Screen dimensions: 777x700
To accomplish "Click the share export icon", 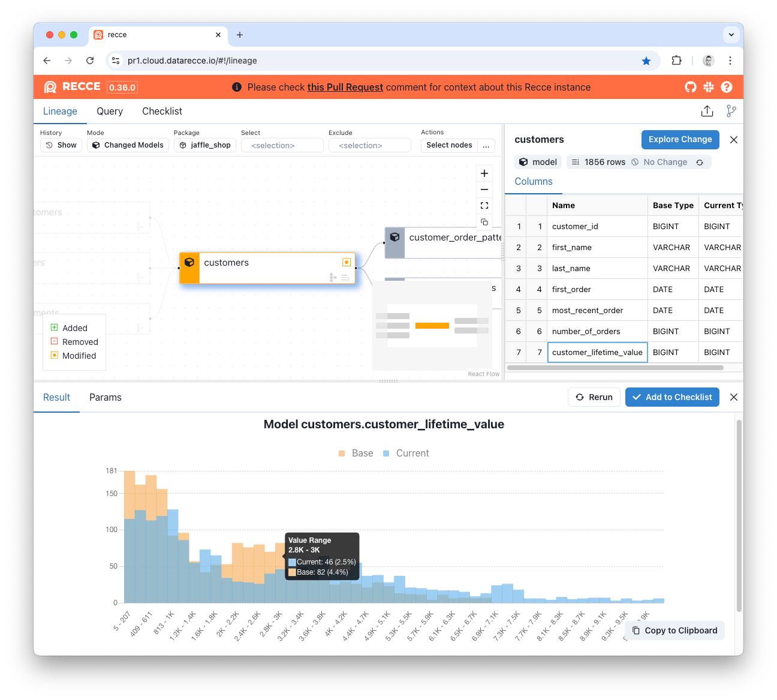I will [x=707, y=111].
